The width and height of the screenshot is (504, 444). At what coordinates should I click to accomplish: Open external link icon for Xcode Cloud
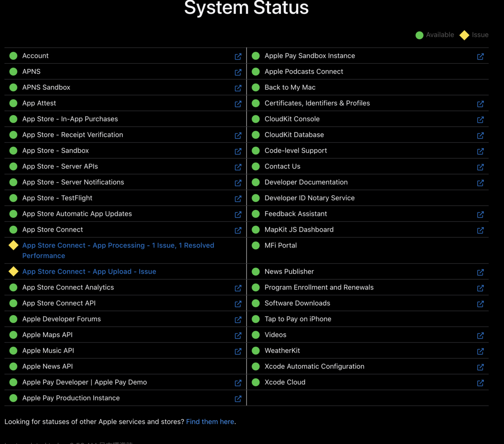point(480,383)
